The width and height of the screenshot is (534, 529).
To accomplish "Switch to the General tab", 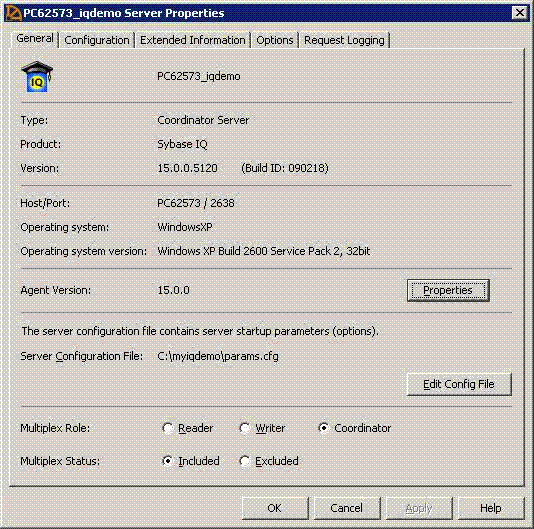I will (35, 38).
